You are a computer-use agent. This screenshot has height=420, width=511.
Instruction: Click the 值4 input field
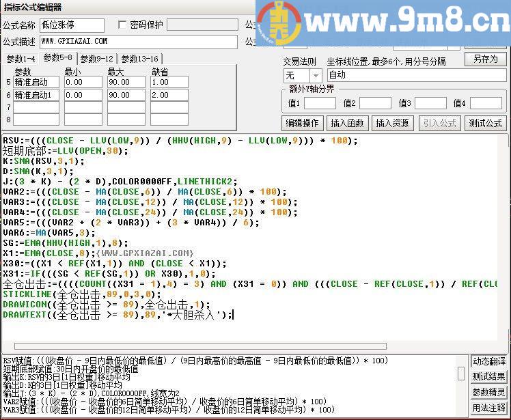pos(486,103)
